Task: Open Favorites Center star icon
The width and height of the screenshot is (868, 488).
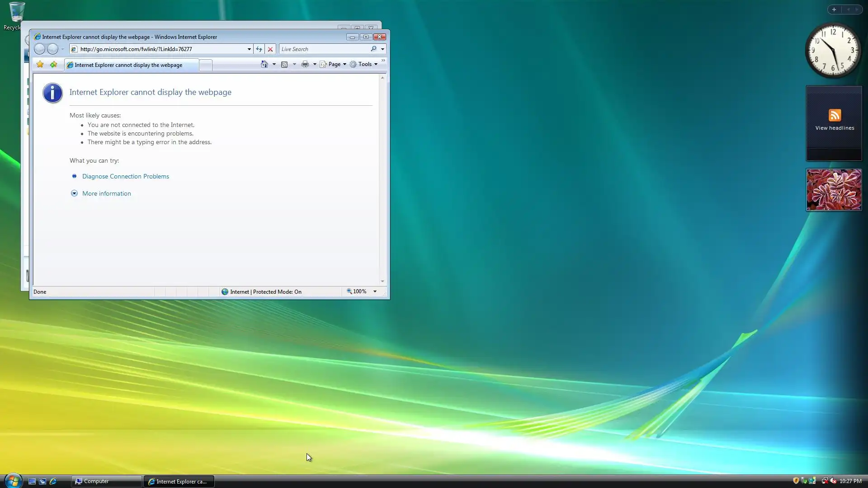Action: point(40,64)
